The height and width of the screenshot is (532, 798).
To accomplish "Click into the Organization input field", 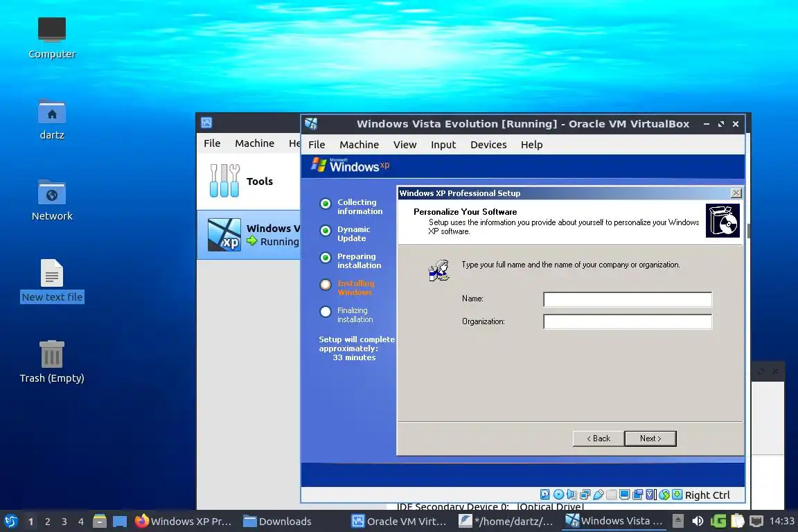I will point(628,321).
